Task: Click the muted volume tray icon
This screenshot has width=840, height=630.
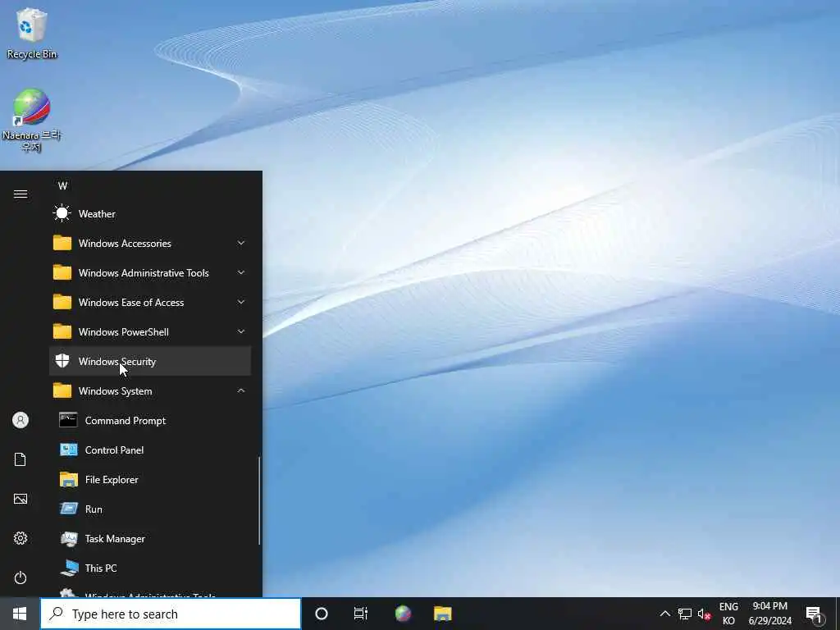Action: coord(704,614)
